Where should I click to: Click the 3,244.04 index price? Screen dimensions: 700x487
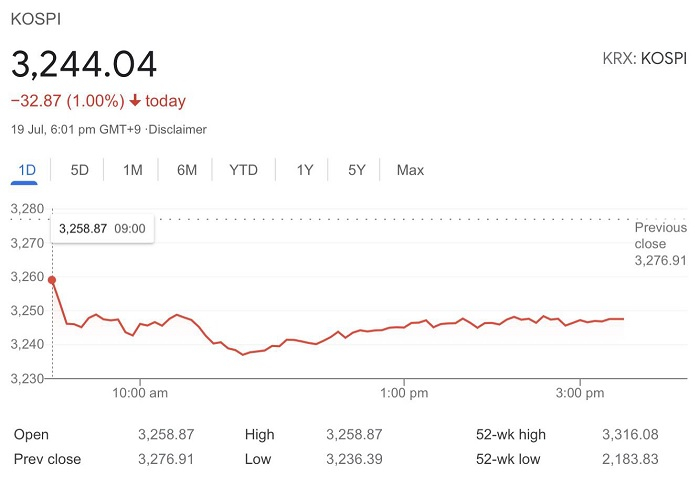pos(84,64)
